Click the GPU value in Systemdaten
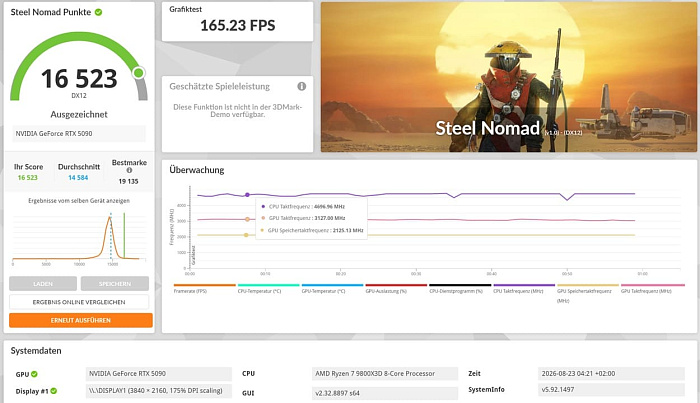700x403 pixels. click(159, 374)
